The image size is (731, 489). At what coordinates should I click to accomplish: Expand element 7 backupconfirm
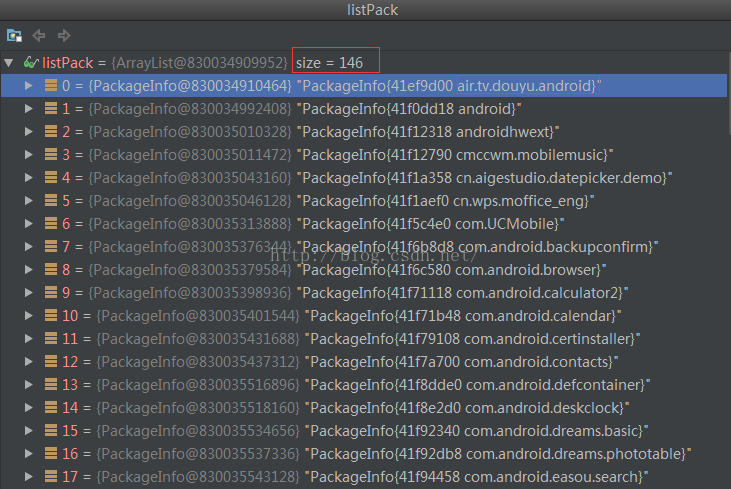pos(28,247)
